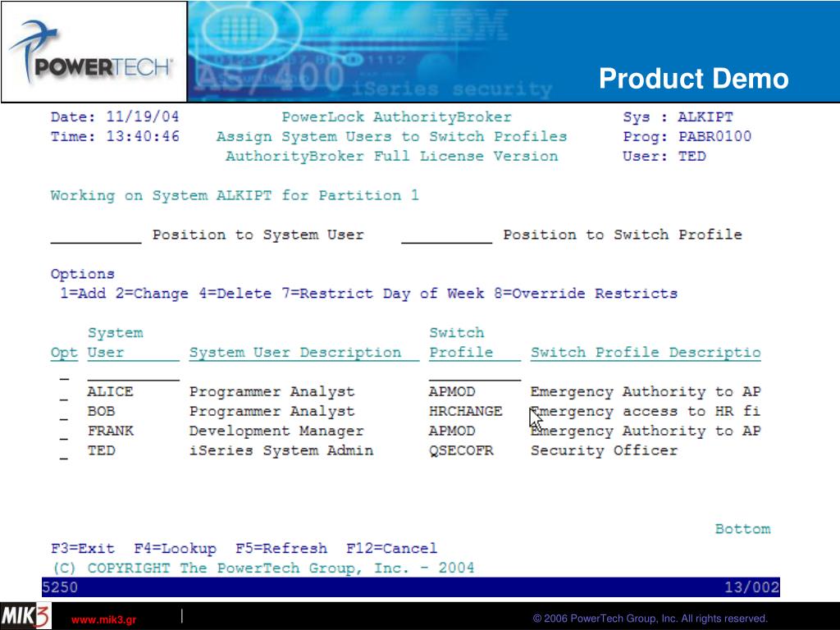Click F4=Lookup function key
840x630 pixels.
coord(176,549)
